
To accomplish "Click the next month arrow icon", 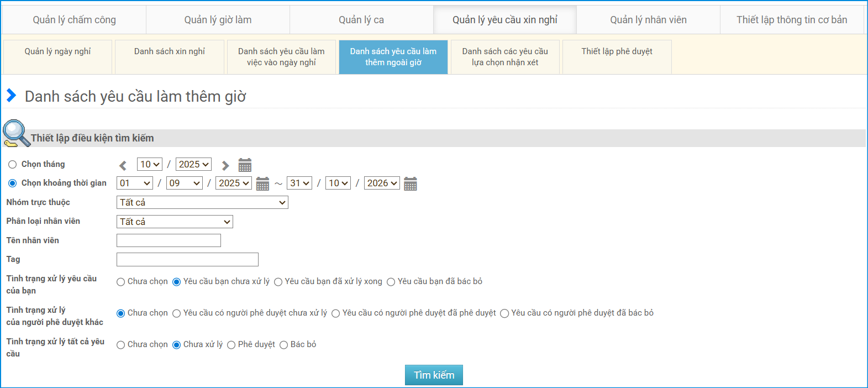I will pyautogui.click(x=225, y=165).
